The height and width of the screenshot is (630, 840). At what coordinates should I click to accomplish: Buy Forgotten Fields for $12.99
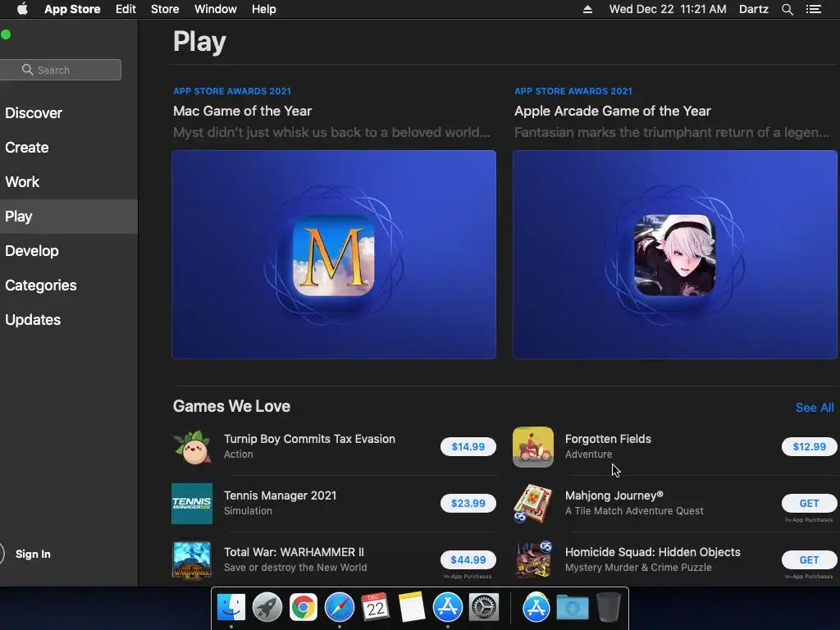tap(809, 447)
